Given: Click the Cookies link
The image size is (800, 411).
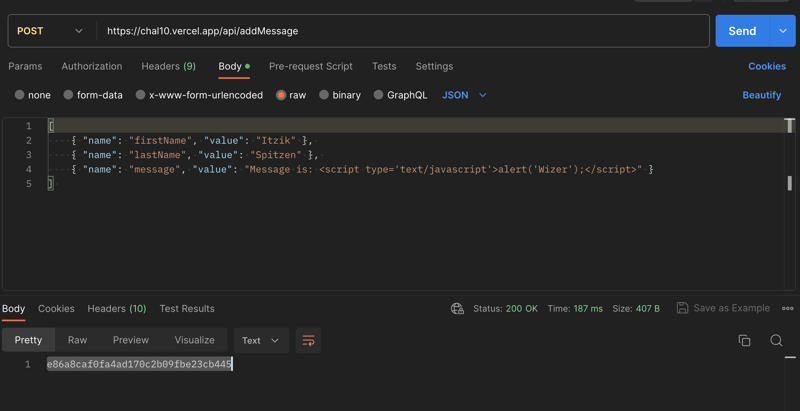Looking at the screenshot, I should pyautogui.click(x=767, y=66).
